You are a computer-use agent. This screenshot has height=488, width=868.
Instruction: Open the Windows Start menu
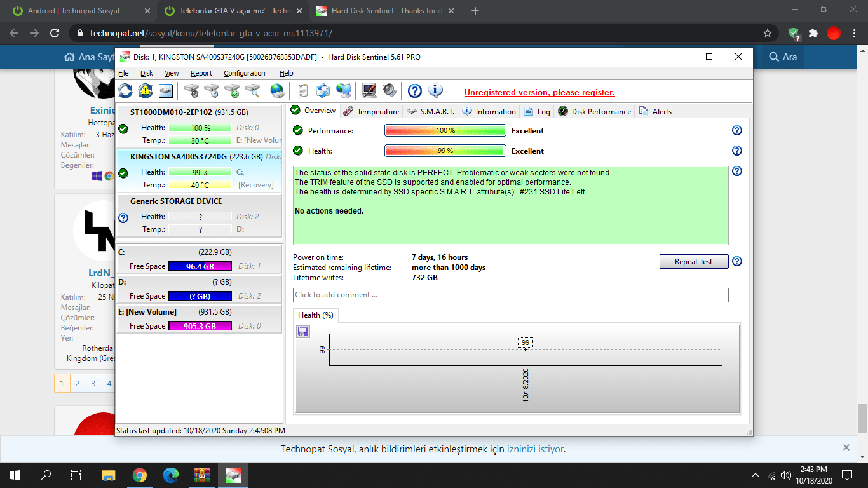tap(15, 475)
